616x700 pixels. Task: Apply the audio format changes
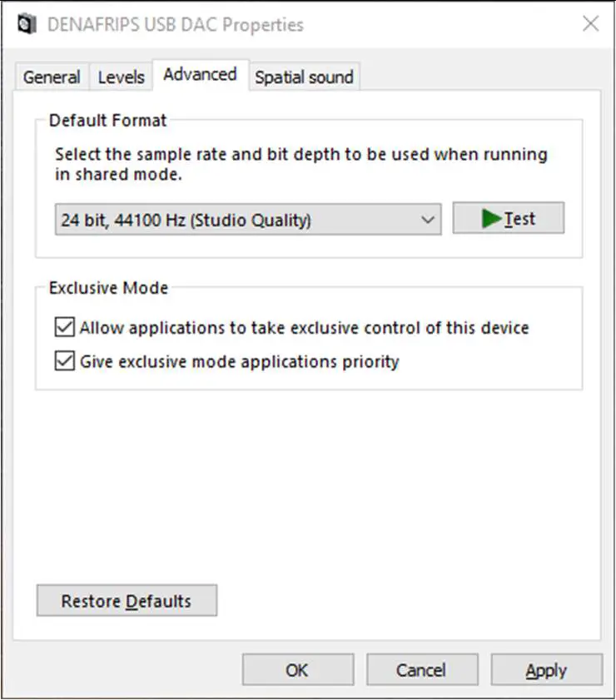click(547, 669)
